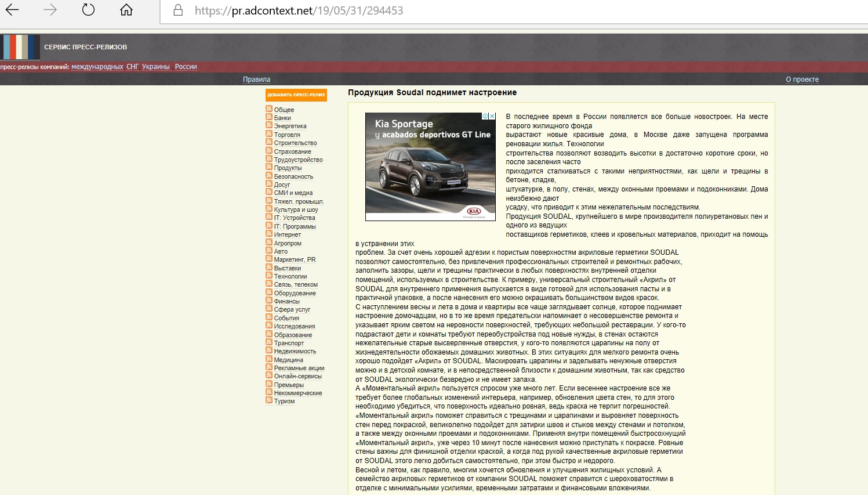Go back with the browser back arrow
Image resolution: width=868 pixels, height=495 pixels.
[x=12, y=10]
